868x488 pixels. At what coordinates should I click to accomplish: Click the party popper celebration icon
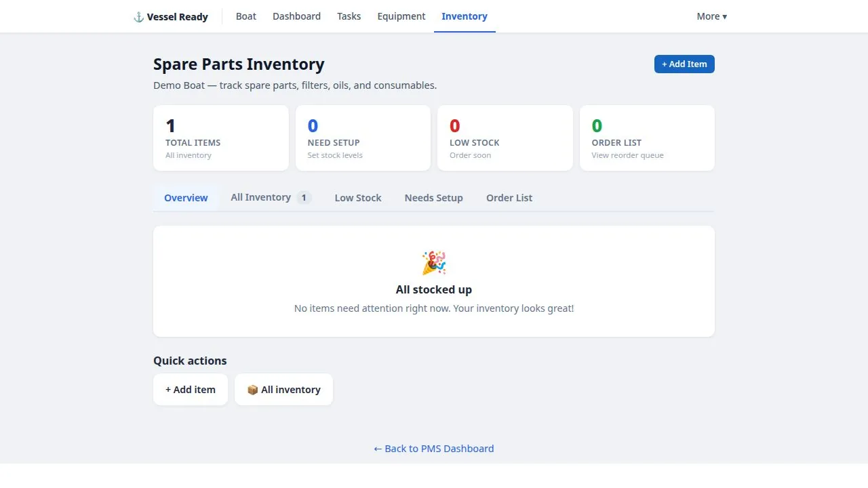tap(434, 263)
